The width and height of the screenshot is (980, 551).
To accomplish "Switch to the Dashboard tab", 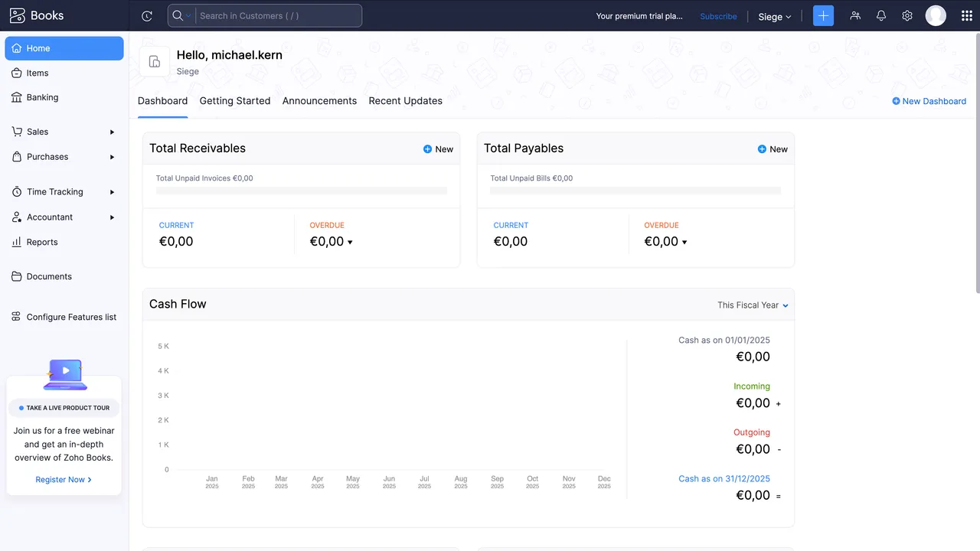I will coord(162,101).
